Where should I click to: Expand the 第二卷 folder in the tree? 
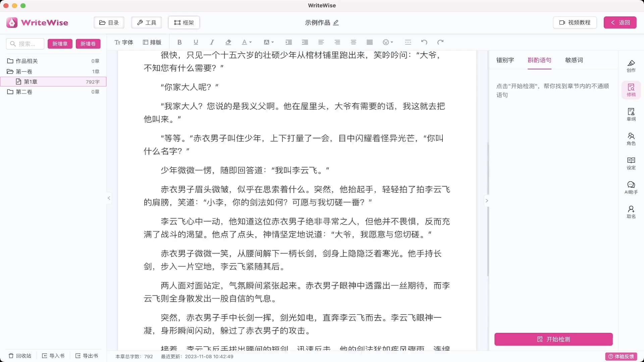coord(23,92)
